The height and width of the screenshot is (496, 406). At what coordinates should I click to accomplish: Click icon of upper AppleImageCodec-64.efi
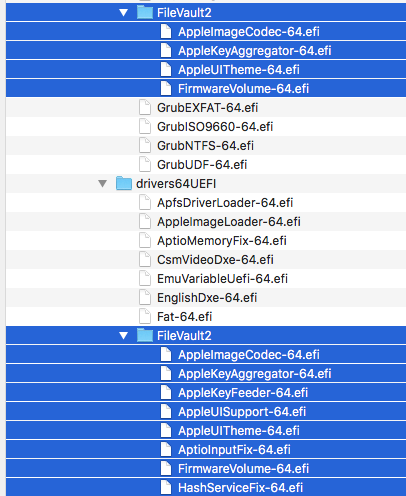pos(166,32)
